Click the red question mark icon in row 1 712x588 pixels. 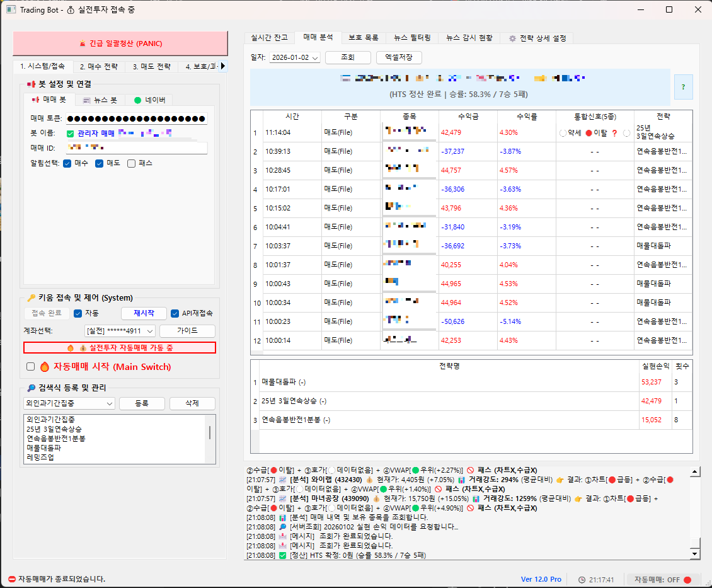pyautogui.click(x=614, y=133)
